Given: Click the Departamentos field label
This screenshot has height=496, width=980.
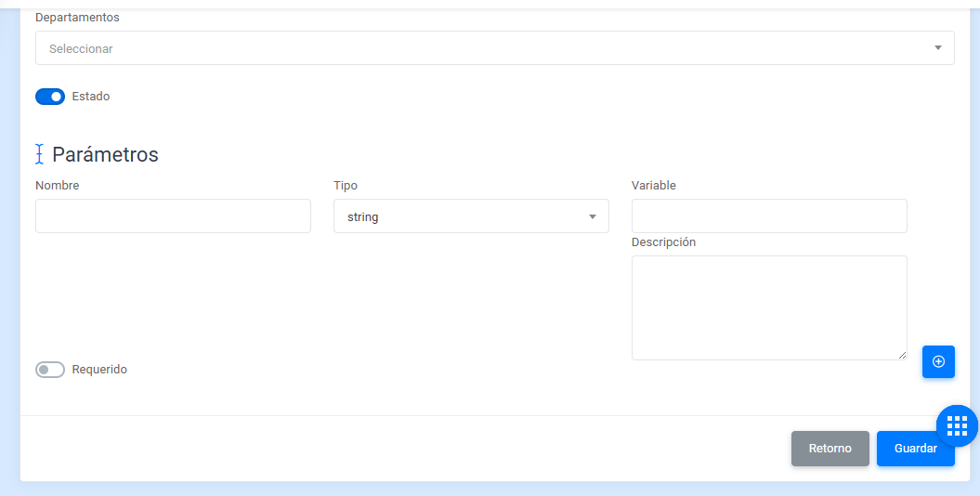Looking at the screenshot, I should [x=77, y=18].
